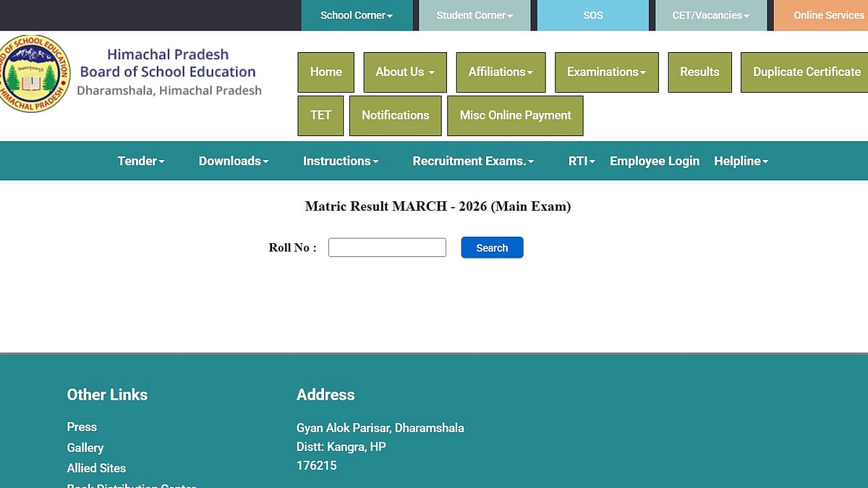This screenshot has width=868, height=488.
Task: Open the Online Services tab
Action: coord(821,15)
